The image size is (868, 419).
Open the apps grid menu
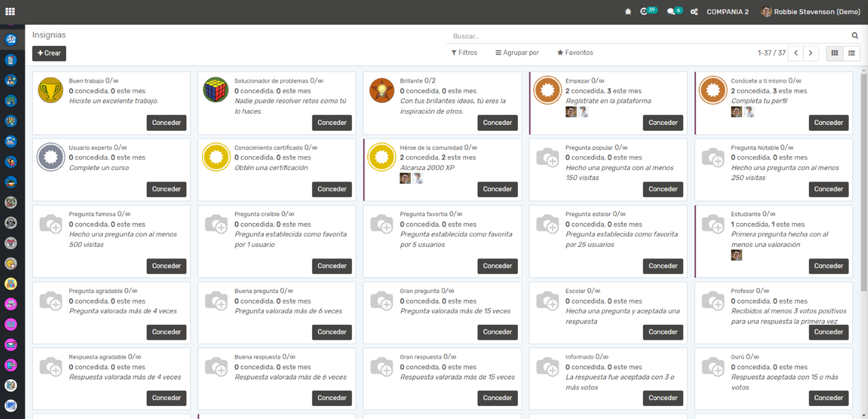(x=10, y=11)
